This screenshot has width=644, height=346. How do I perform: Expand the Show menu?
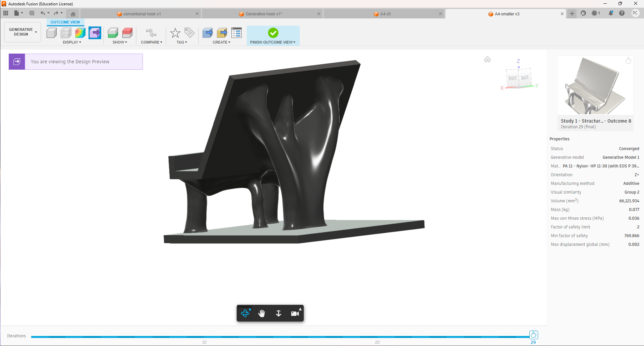tap(120, 42)
